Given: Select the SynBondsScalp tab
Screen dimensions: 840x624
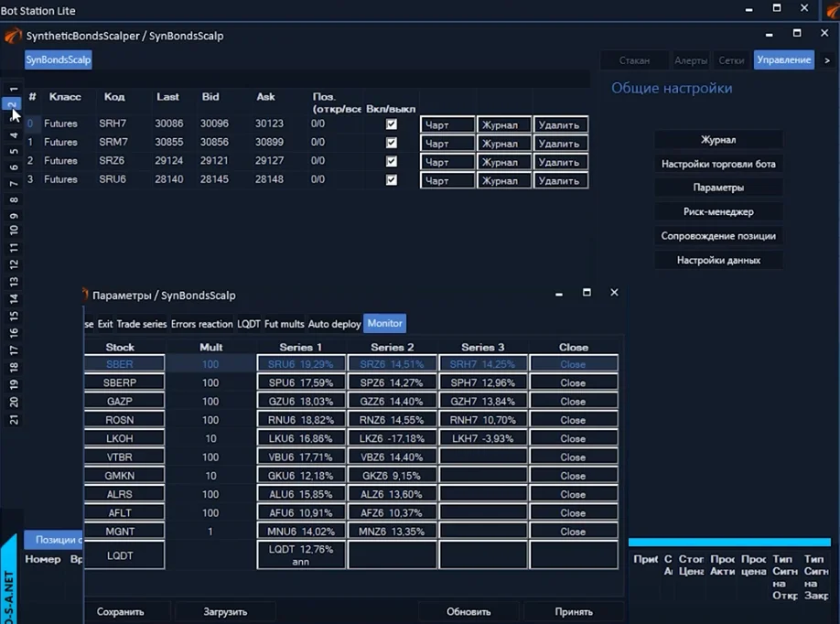Looking at the screenshot, I should (58, 59).
